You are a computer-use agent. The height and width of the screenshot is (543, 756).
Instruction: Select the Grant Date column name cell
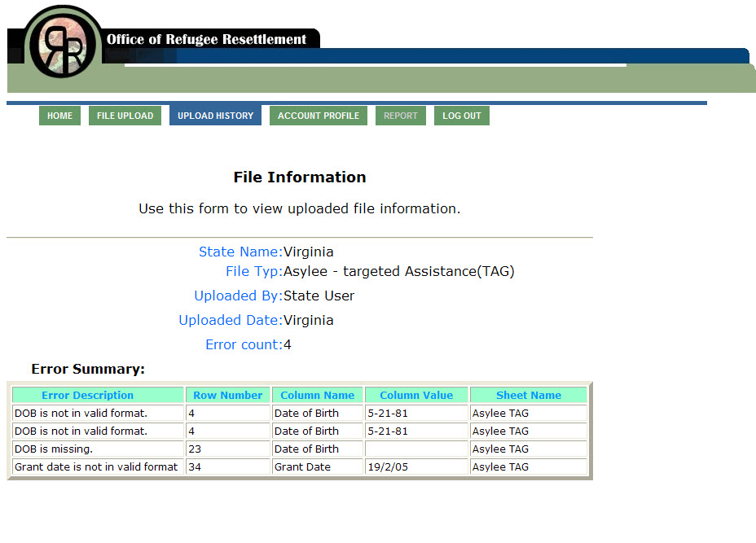[x=317, y=466]
